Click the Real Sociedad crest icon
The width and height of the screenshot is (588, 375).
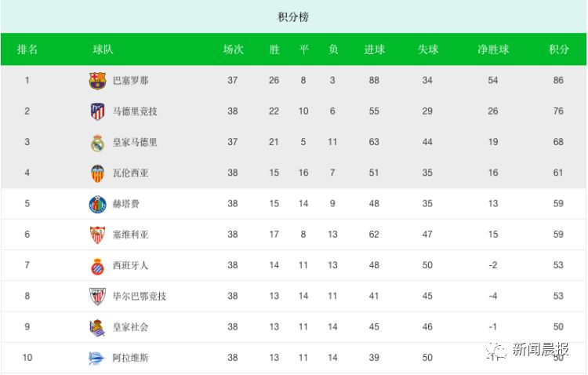click(x=97, y=327)
